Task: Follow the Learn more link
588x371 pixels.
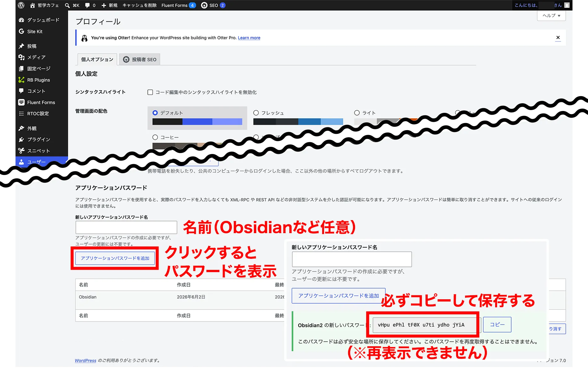Action: point(249,38)
